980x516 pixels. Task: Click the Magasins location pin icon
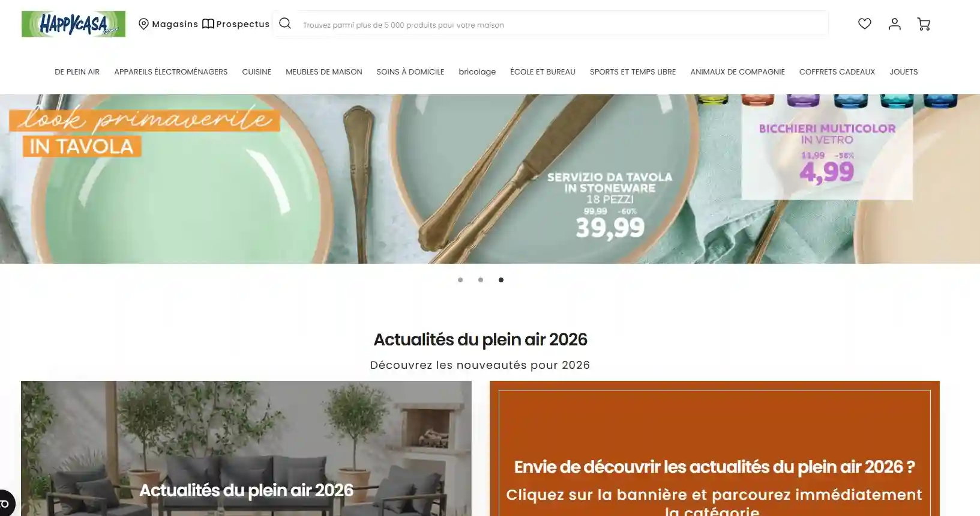click(143, 24)
